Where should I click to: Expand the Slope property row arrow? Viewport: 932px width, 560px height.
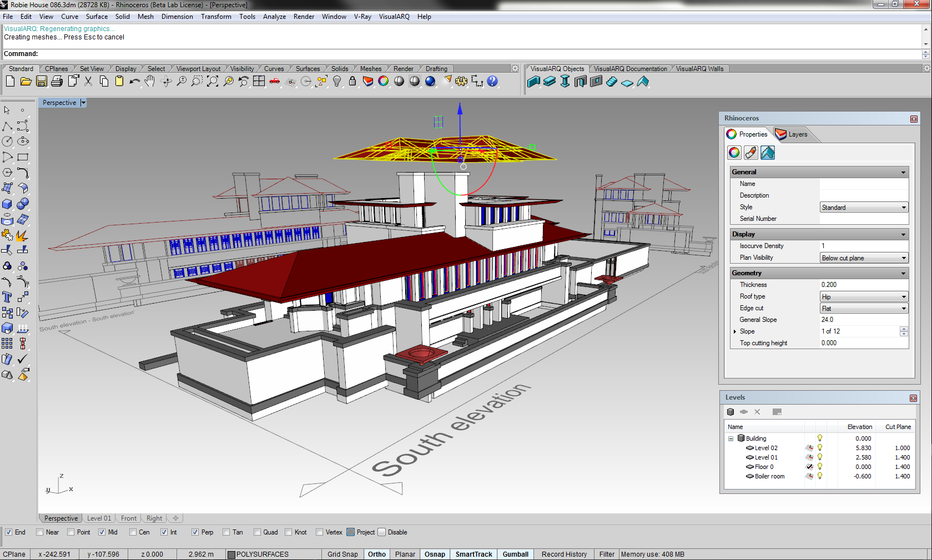pyautogui.click(x=735, y=331)
